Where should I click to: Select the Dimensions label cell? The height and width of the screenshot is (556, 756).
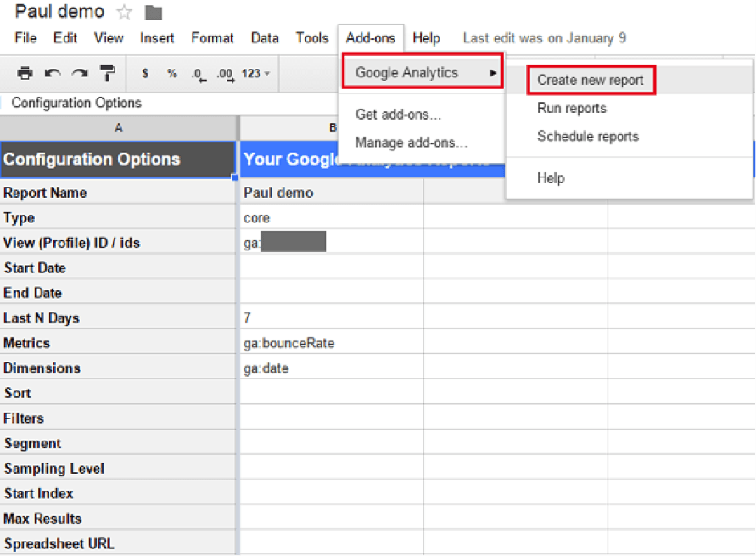[118, 368]
